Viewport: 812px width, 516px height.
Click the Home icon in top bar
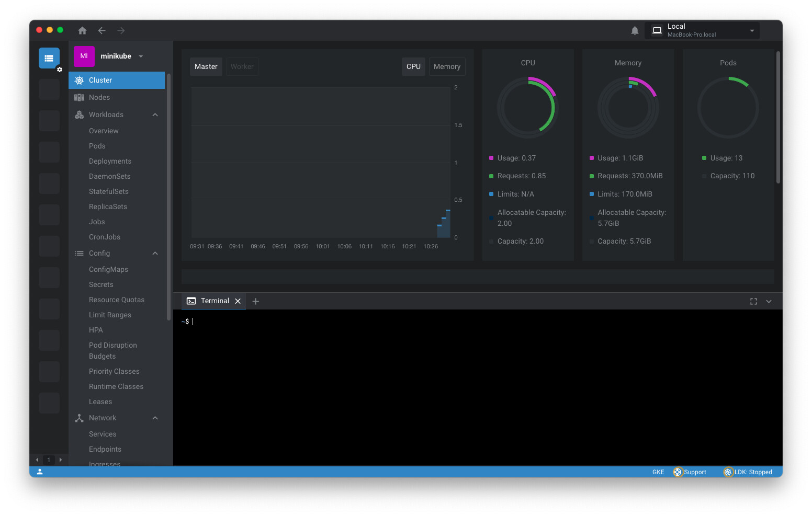(x=82, y=31)
